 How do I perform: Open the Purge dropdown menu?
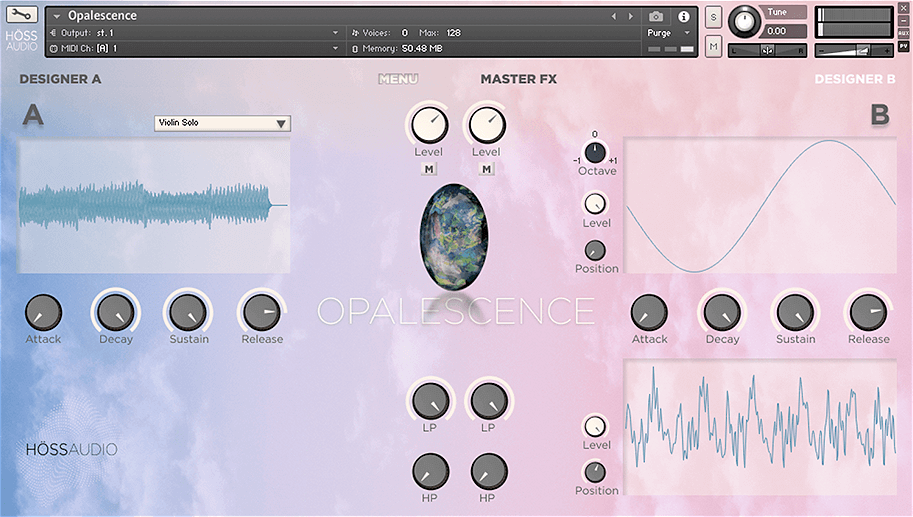pos(668,33)
